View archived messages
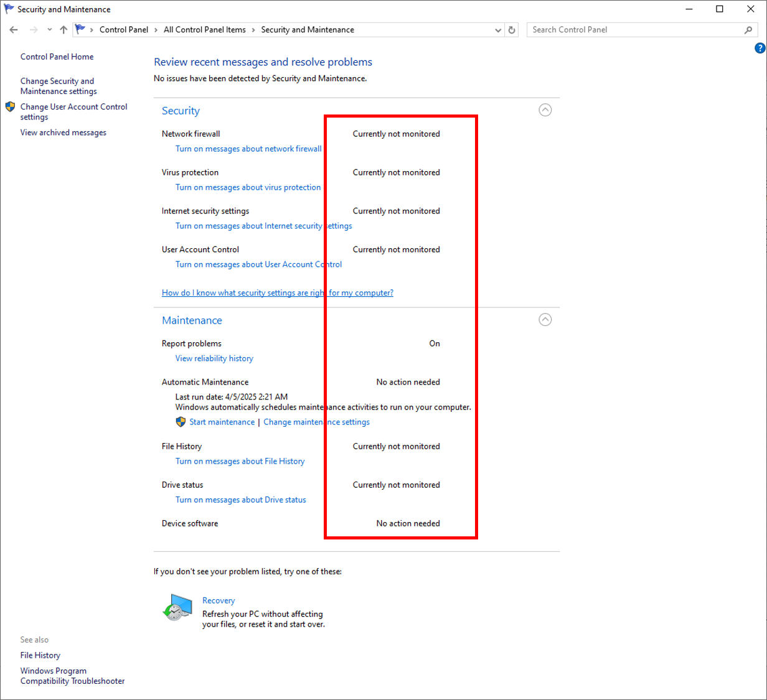Screen dimensions: 767x700 point(63,133)
